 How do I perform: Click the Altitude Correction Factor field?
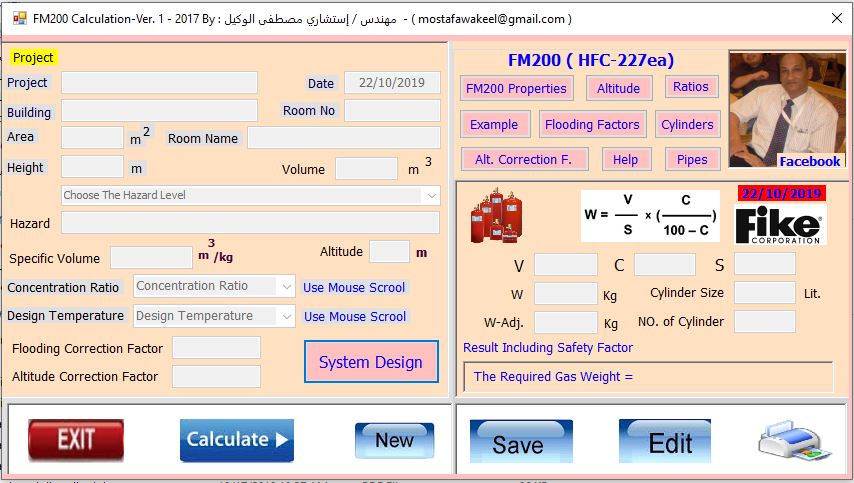(x=217, y=376)
